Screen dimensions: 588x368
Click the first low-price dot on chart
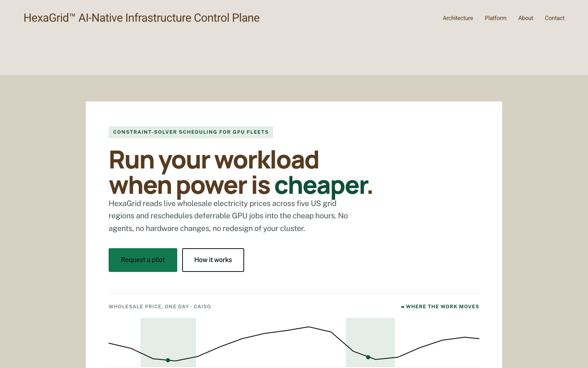tap(168, 360)
